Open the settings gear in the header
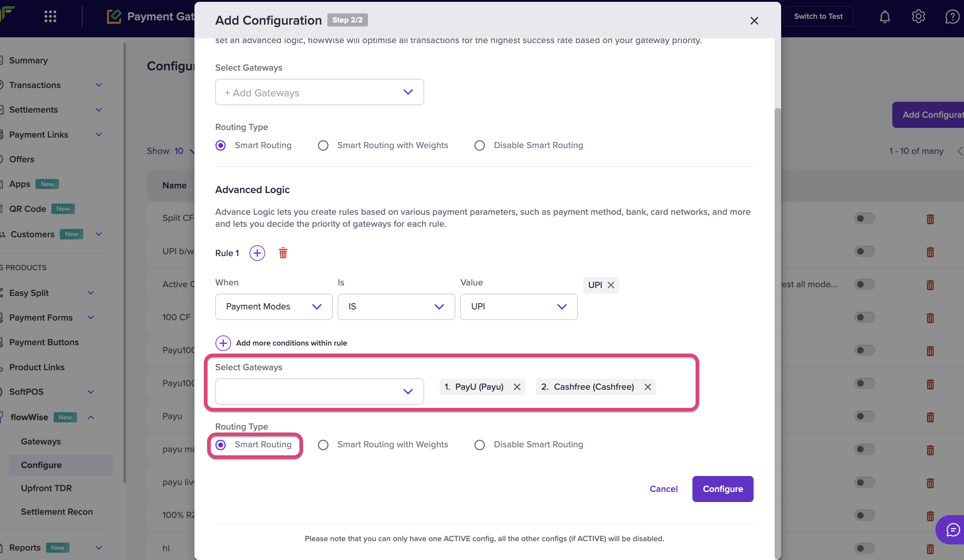 918,16
